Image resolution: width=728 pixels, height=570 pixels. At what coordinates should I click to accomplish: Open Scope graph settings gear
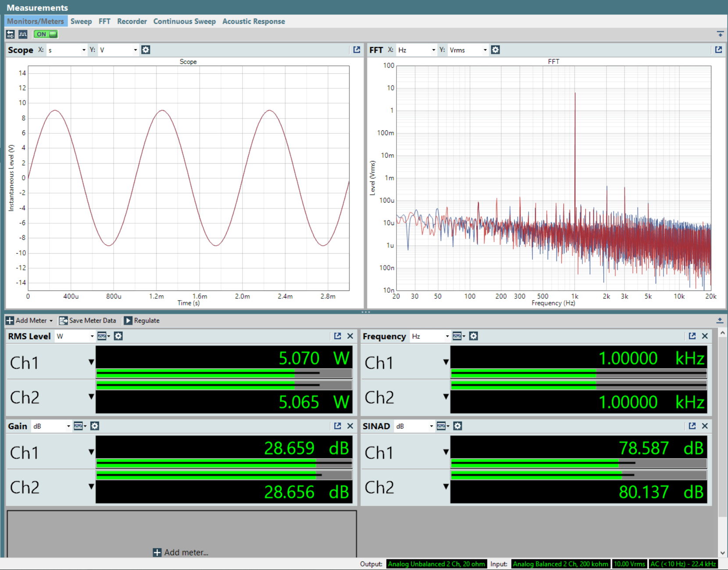[146, 50]
